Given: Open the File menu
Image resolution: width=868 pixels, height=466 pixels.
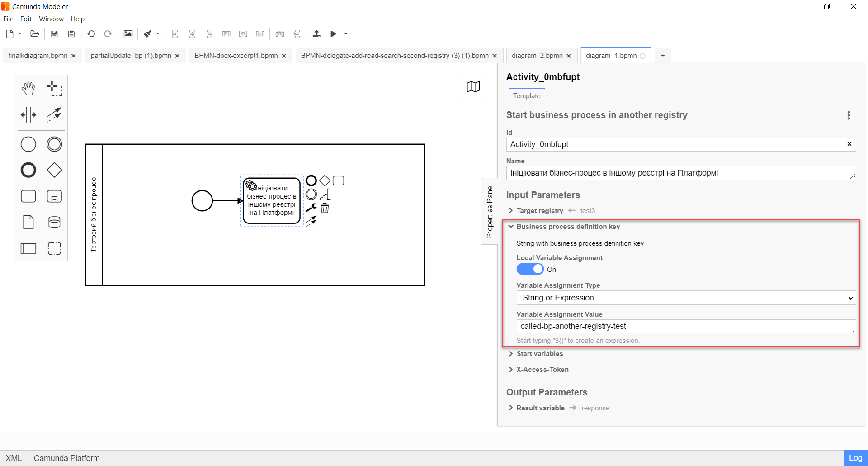Looking at the screenshot, I should click(x=9, y=19).
